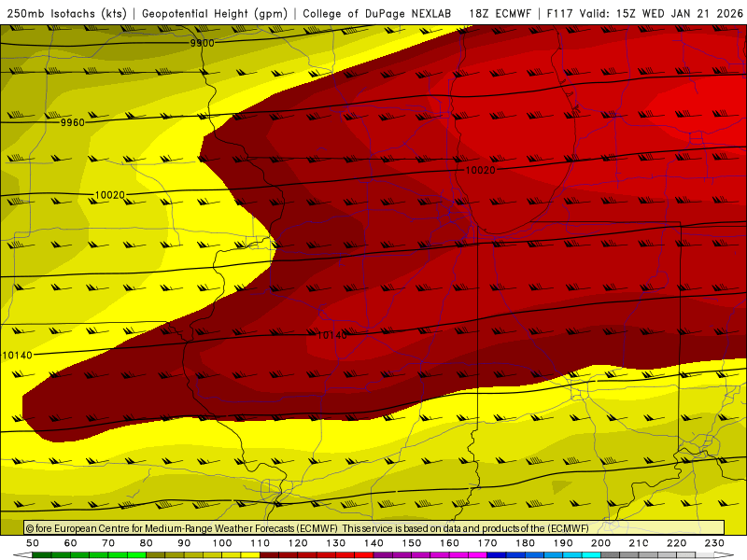747x560 pixels.
Task: Click the 60 value on the color scale
Action: click(71, 543)
